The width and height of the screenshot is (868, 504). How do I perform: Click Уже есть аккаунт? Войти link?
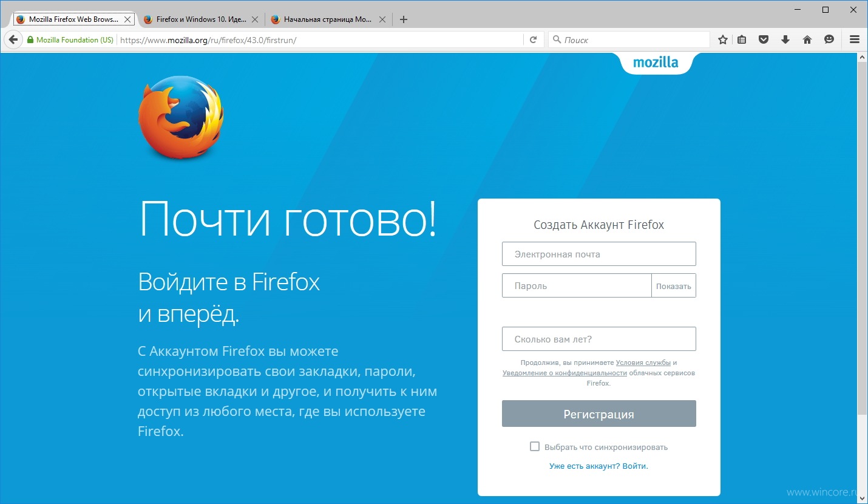click(x=598, y=466)
